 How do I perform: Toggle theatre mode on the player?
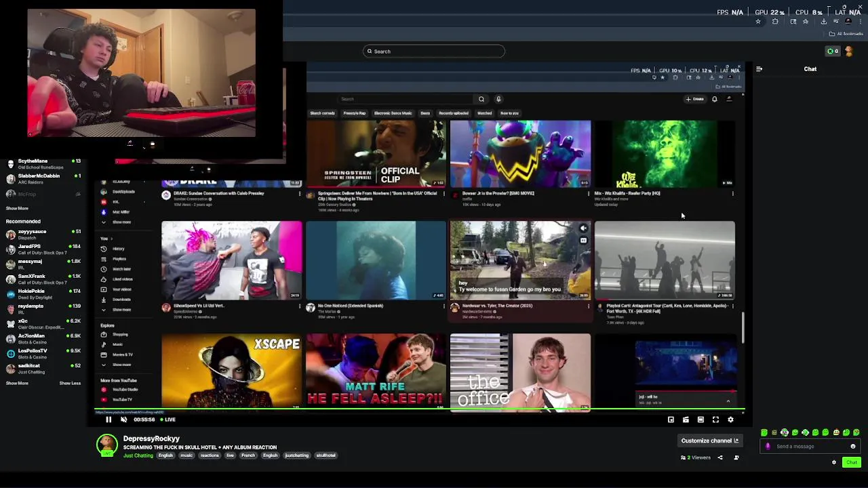coord(701,420)
